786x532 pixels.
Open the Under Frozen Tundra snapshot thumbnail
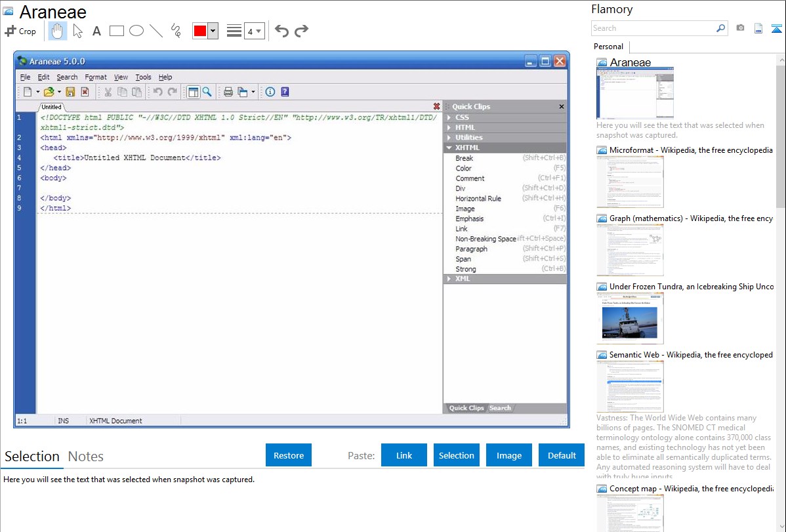[630, 318]
